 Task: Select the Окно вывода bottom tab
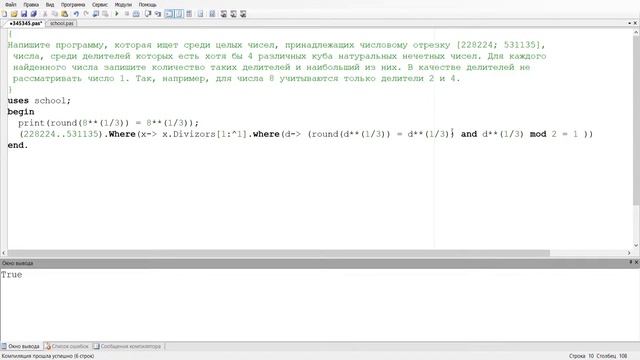click(x=21, y=346)
